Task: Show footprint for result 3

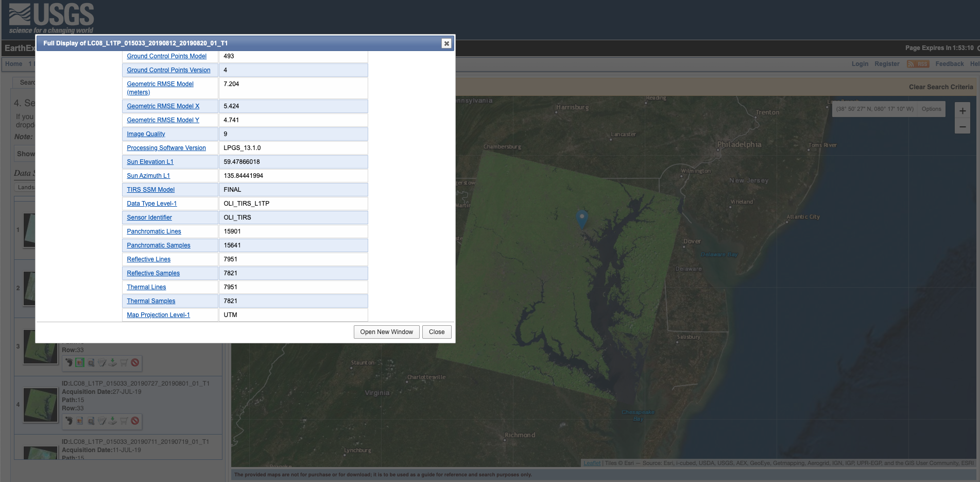Action: click(68, 362)
